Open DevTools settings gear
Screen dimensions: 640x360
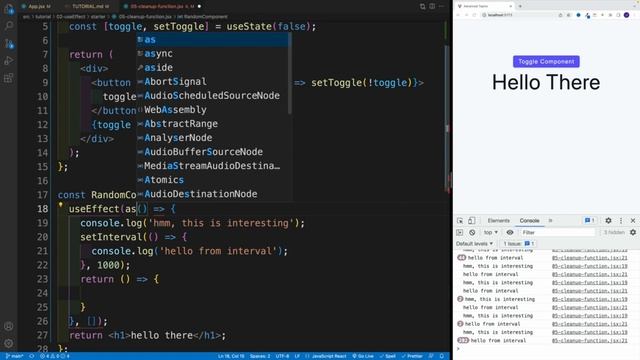pos(608,220)
